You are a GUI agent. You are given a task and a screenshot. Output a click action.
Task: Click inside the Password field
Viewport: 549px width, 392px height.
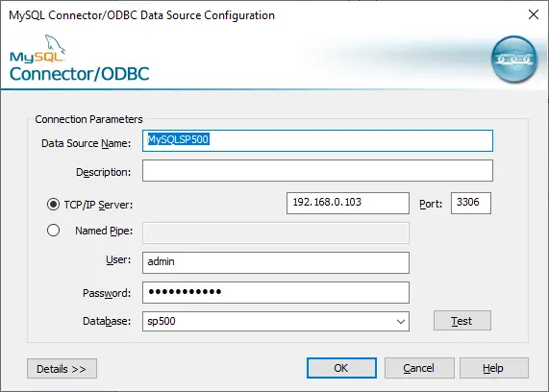click(276, 292)
